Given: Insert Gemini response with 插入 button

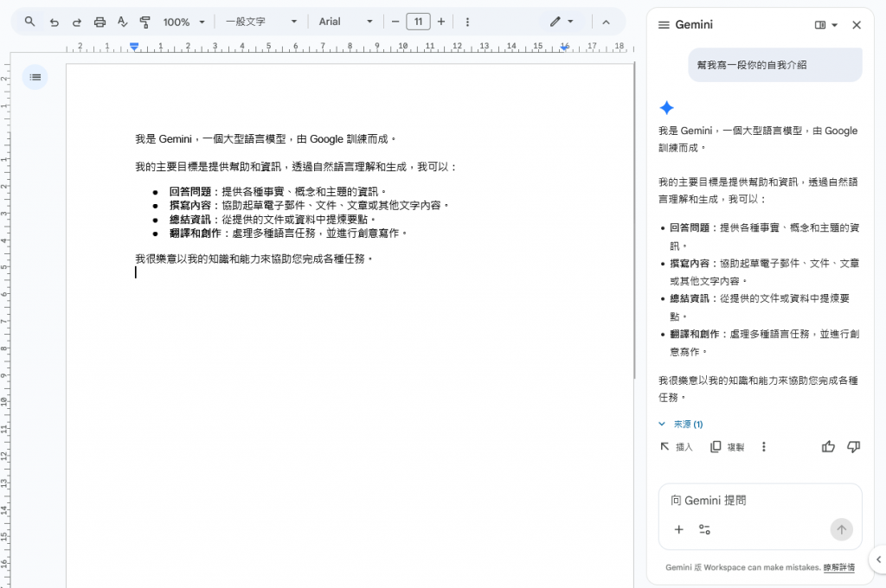Looking at the screenshot, I should pyautogui.click(x=677, y=447).
